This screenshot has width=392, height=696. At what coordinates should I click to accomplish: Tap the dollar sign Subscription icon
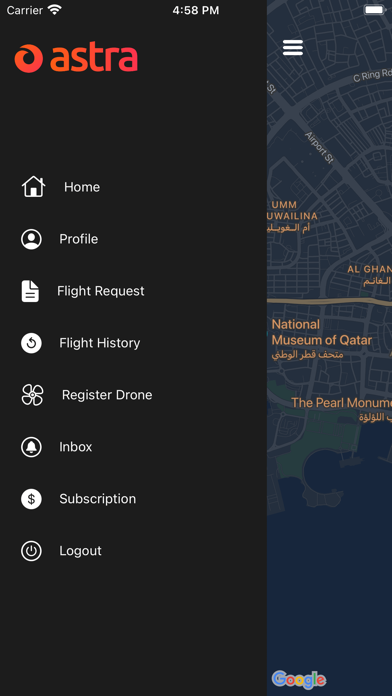(32, 499)
